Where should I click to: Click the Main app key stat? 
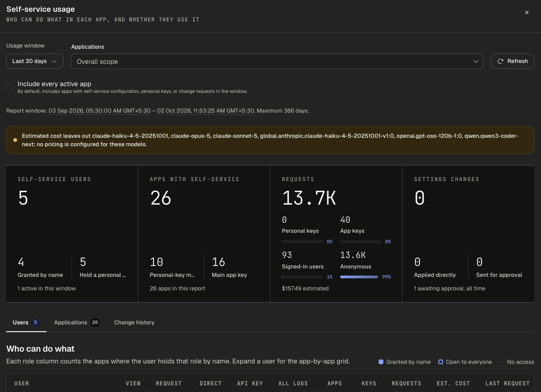tap(229, 268)
